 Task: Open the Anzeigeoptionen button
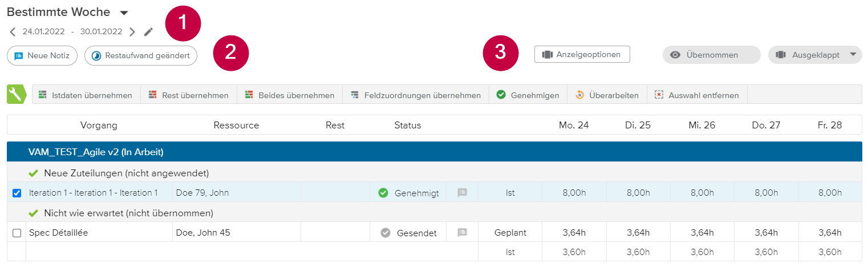pos(582,54)
